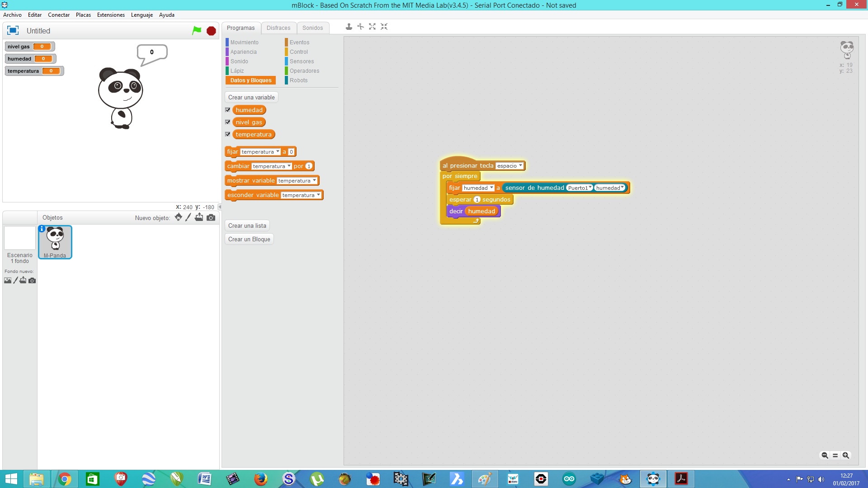This screenshot has width=868, height=488.
Task: Open the espacio key dropdown
Action: point(509,166)
